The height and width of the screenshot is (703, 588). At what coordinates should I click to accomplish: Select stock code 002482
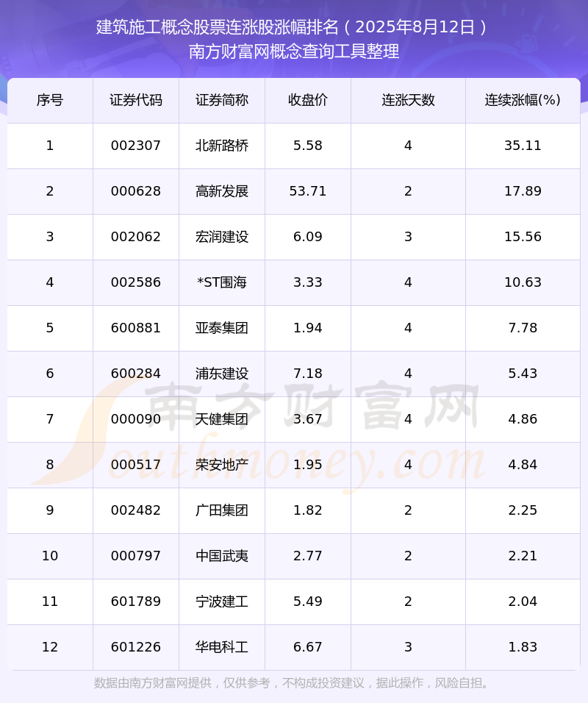(136, 510)
